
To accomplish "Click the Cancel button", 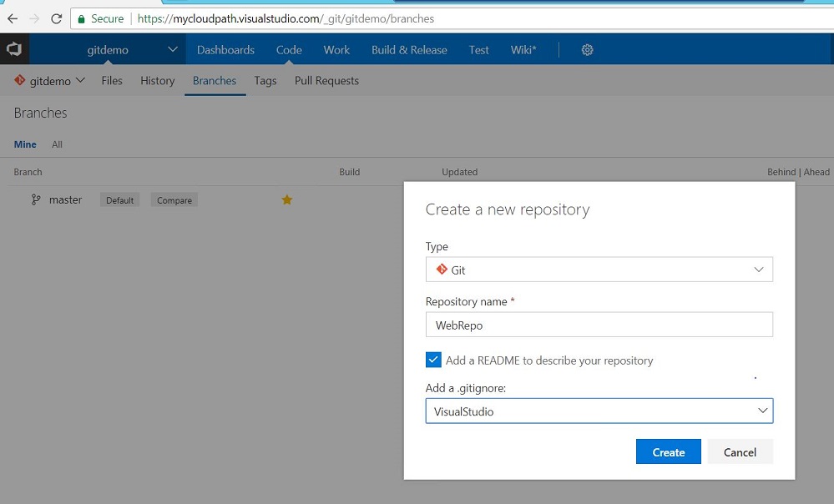I will point(740,452).
